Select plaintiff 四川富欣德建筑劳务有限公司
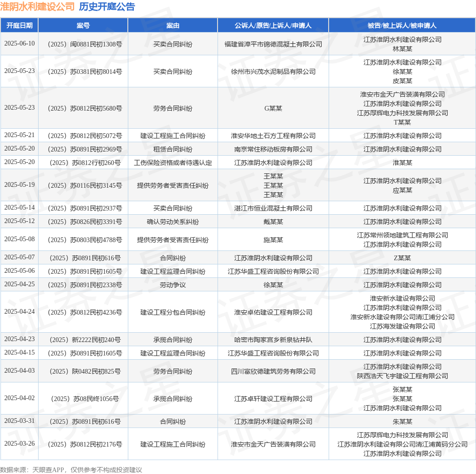The image size is (476, 474). point(273,371)
